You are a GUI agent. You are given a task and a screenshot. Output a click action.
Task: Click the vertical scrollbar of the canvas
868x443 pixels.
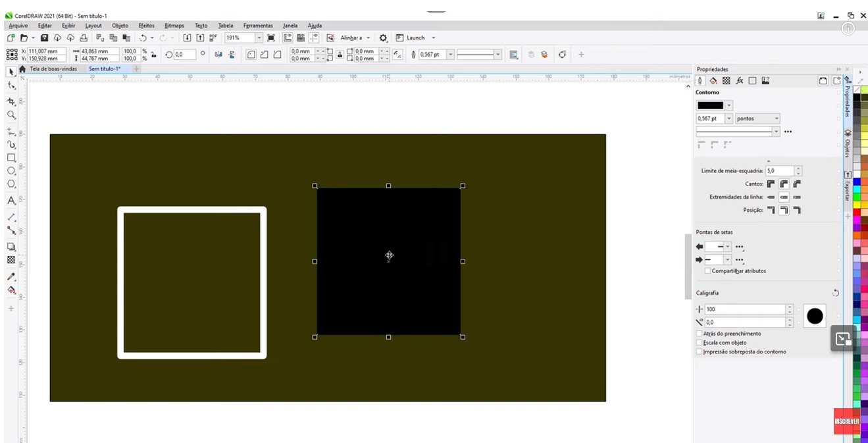[688, 263]
